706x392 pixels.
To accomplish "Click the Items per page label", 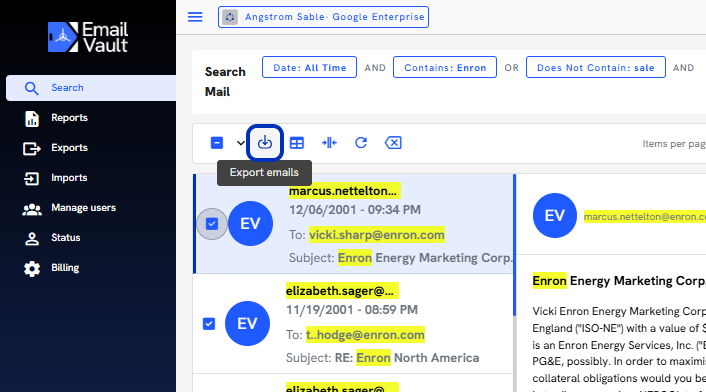I will pyautogui.click(x=674, y=144).
